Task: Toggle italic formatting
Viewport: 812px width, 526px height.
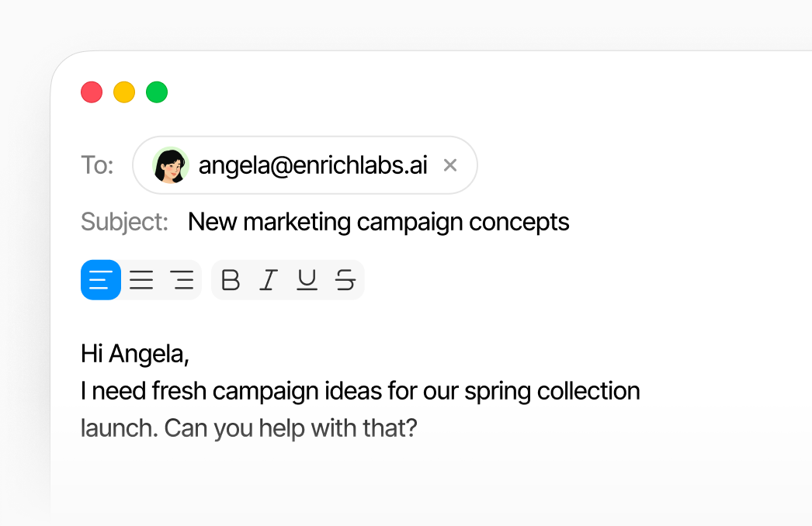Action: click(269, 279)
